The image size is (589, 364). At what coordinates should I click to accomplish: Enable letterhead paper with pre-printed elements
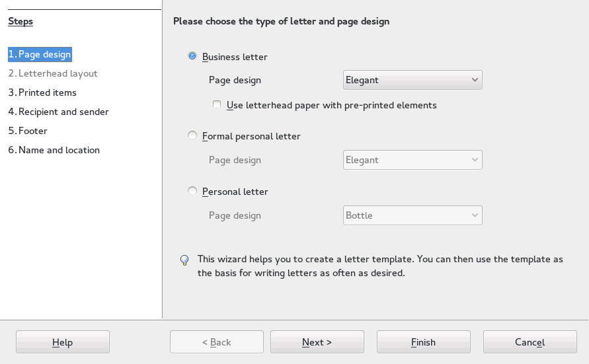(x=217, y=105)
